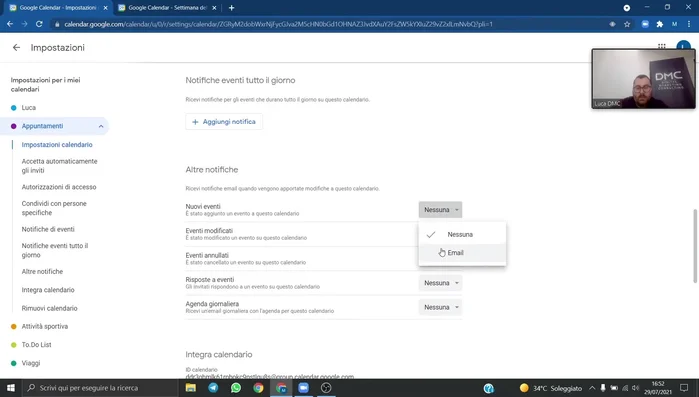Screen dimensions: 699x397
Task: Click the address bar URL
Action: coord(278,24)
